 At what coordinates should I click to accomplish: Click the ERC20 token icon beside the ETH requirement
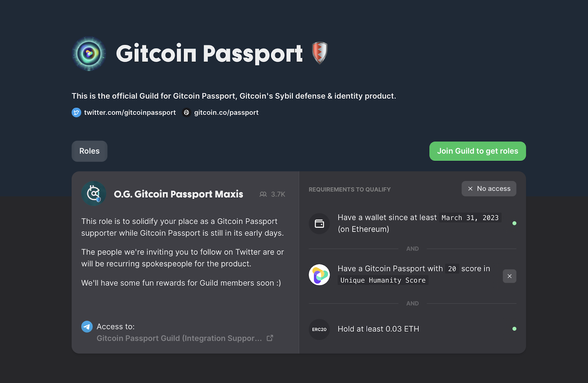pyautogui.click(x=319, y=329)
